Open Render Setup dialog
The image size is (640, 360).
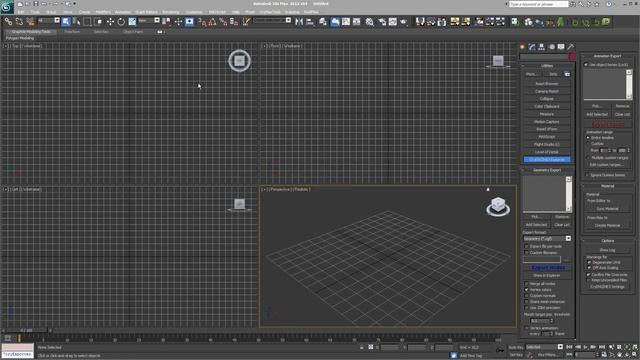[x=382, y=22]
